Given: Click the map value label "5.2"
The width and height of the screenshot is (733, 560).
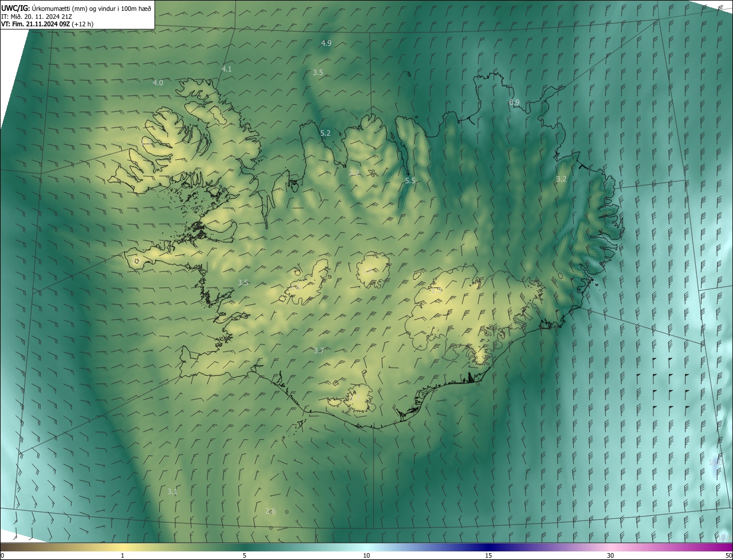Looking at the screenshot, I should (x=325, y=133).
